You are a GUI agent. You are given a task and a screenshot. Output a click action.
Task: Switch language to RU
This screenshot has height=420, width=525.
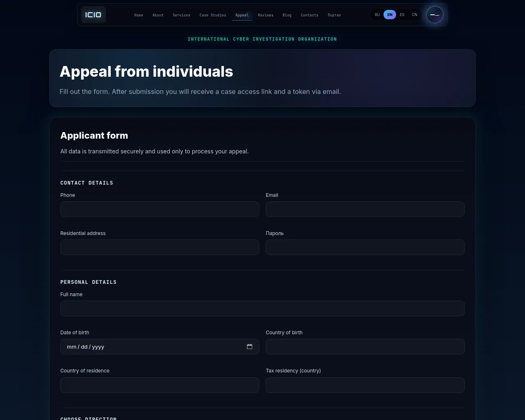(x=377, y=15)
